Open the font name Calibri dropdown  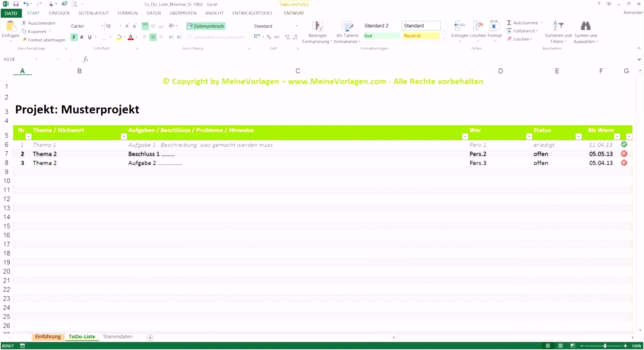tap(102, 26)
